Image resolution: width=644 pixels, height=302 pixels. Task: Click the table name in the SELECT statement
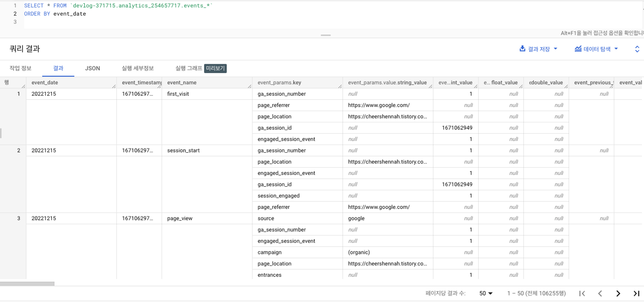click(141, 6)
